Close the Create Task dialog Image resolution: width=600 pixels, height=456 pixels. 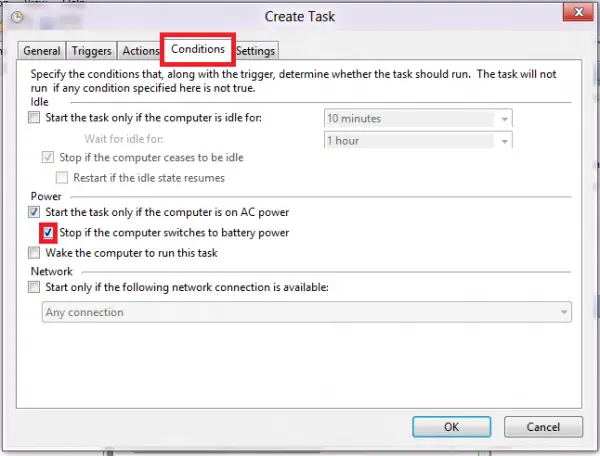point(579,12)
